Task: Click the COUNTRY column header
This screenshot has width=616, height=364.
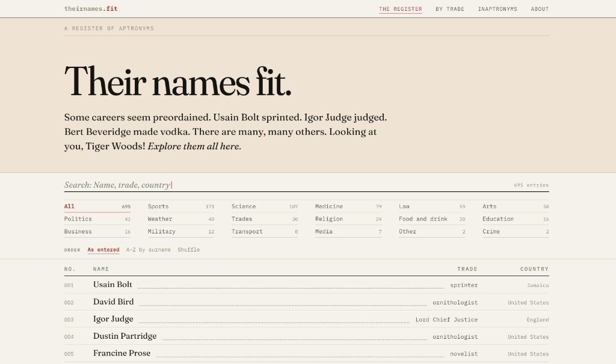Action: click(x=534, y=269)
